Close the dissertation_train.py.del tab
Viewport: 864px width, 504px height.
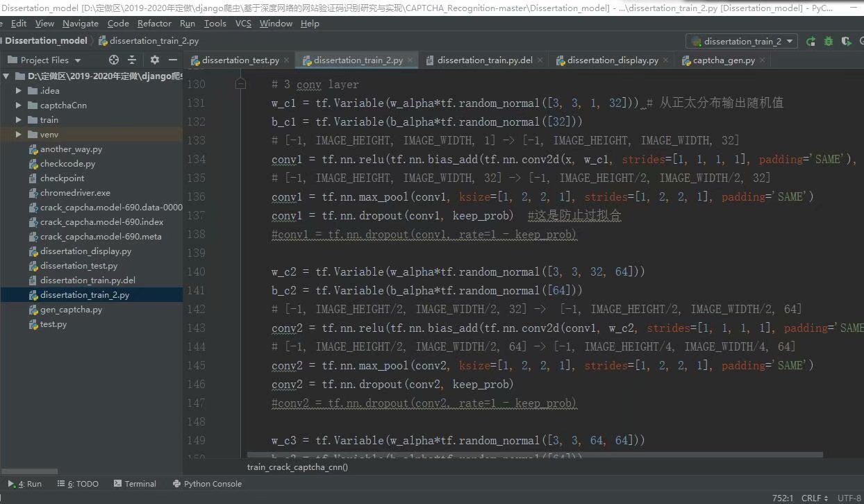pos(540,60)
